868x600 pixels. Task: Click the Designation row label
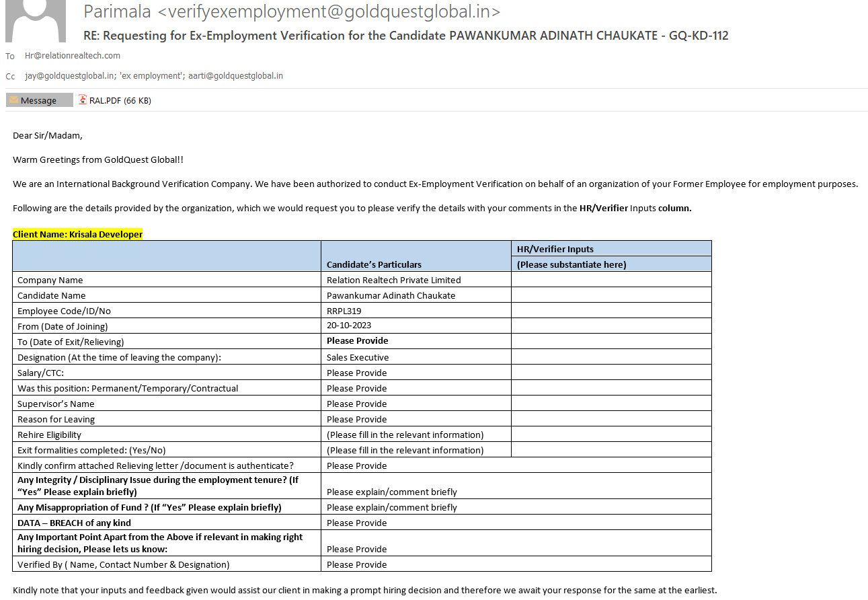[120, 357]
